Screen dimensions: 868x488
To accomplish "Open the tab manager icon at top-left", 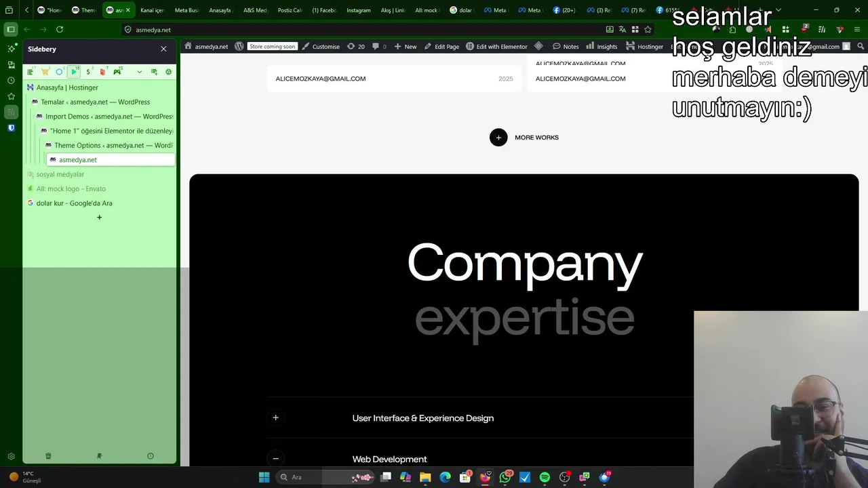I will pyautogui.click(x=9, y=10).
